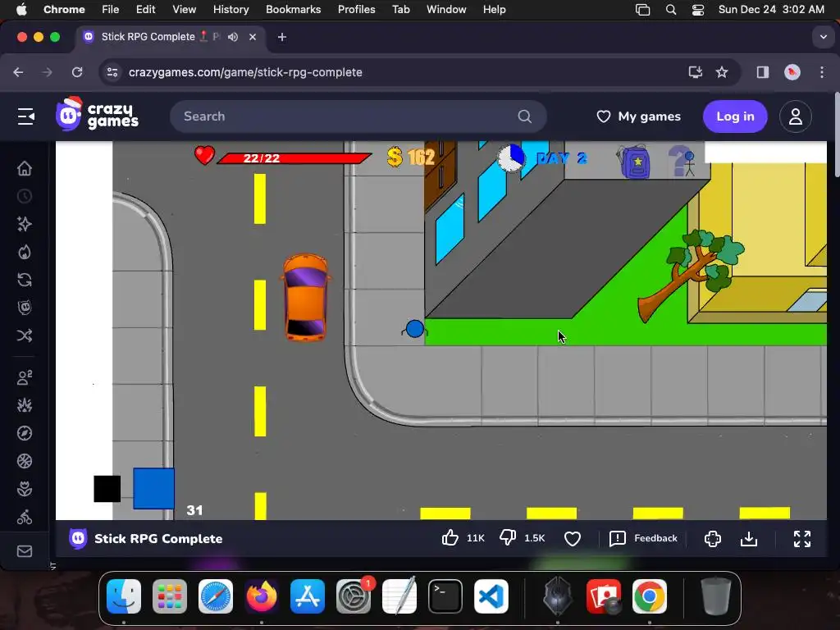The width and height of the screenshot is (840, 630).
Task: Open the Edit menu
Action: 145,10
